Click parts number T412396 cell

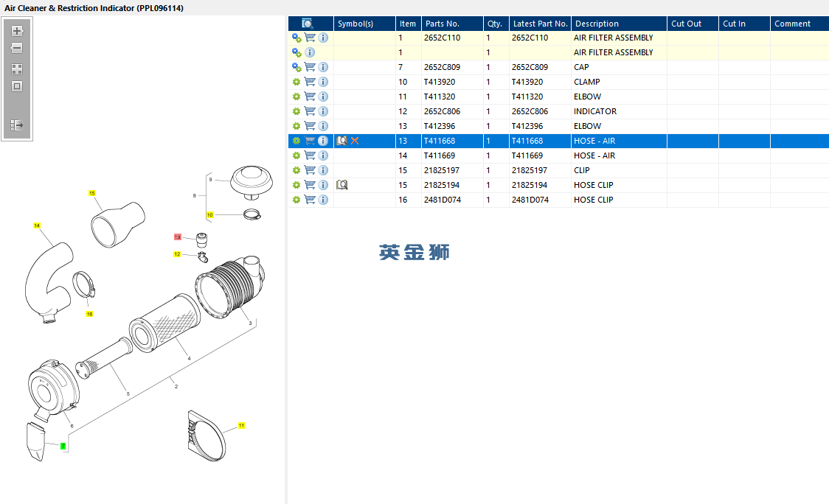(x=452, y=126)
